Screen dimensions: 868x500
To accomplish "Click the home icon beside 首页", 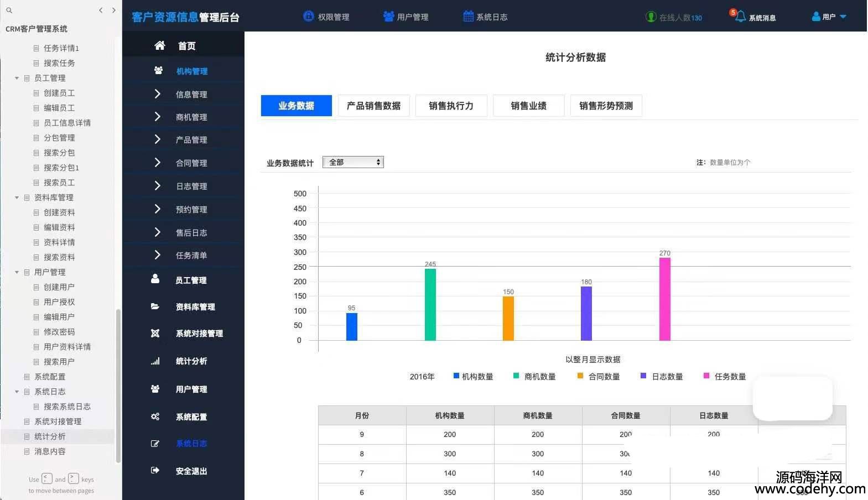I will pos(159,45).
